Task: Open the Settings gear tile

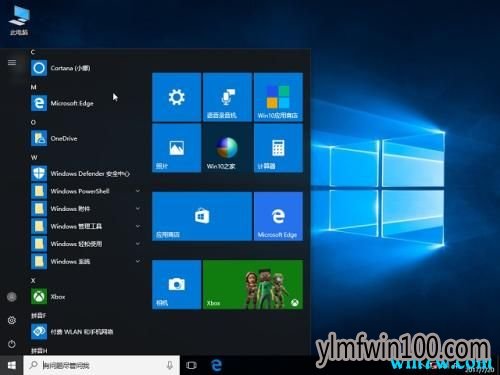Action: pyautogui.click(x=177, y=97)
